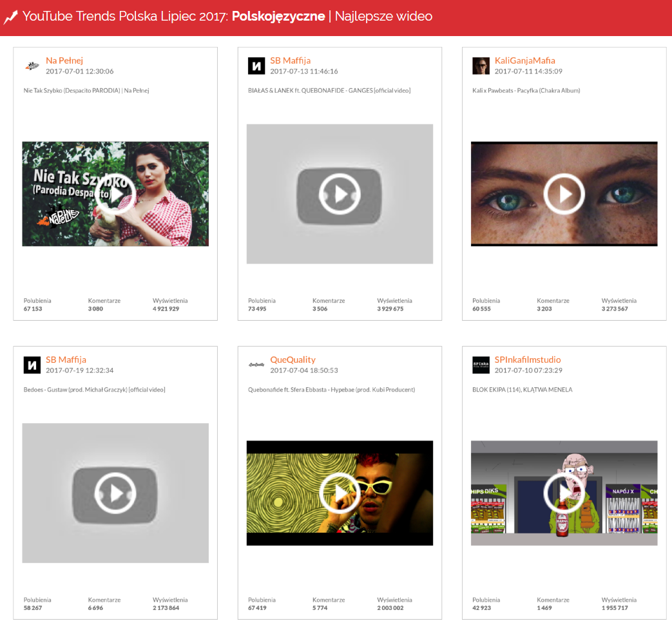Click the Na Pełnej channel avatar icon
This screenshot has width=672, height=621.
point(32,66)
